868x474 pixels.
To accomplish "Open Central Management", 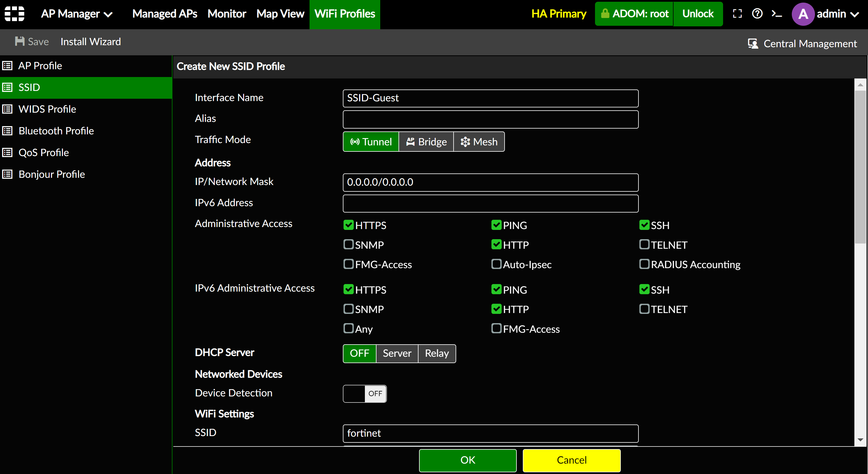I will pos(802,43).
